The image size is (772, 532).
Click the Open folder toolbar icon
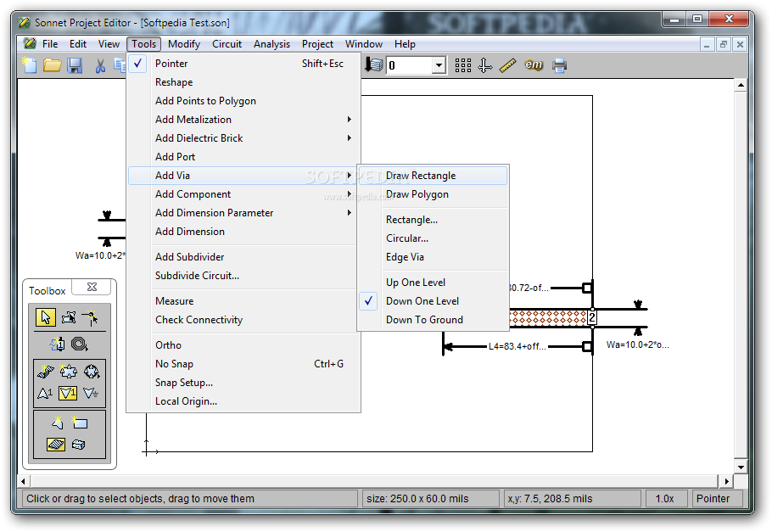pos(53,65)
